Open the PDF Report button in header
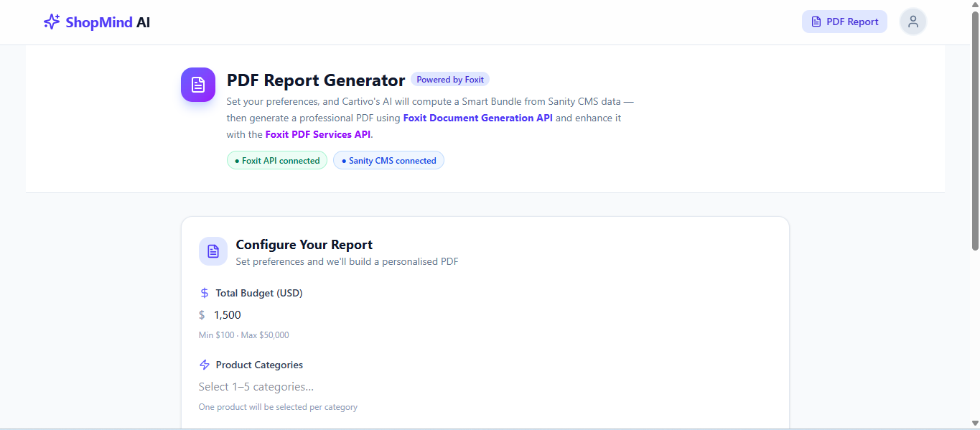 point(844,22)
